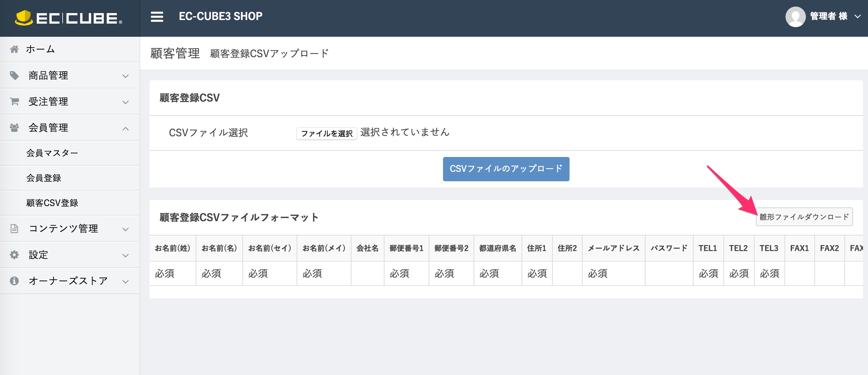The width and height of the screenshot is (868, 375).
Task: Open the 会員登録 sidebar link
Action: pyautogui.click(x=44, y=178)
